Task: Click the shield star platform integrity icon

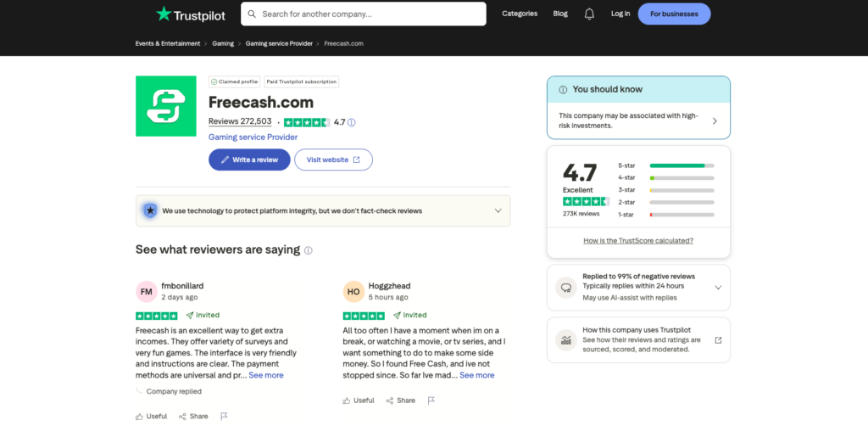Action: tap(150, 210)
